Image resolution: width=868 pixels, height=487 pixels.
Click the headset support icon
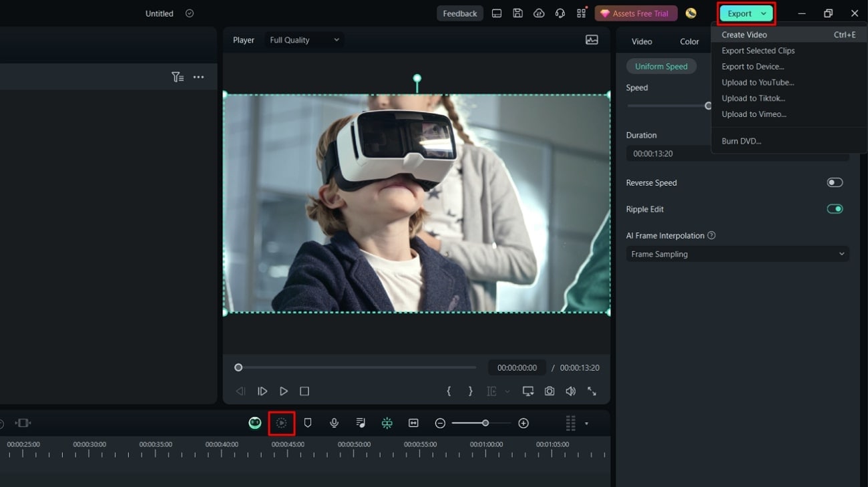point(560,13)
